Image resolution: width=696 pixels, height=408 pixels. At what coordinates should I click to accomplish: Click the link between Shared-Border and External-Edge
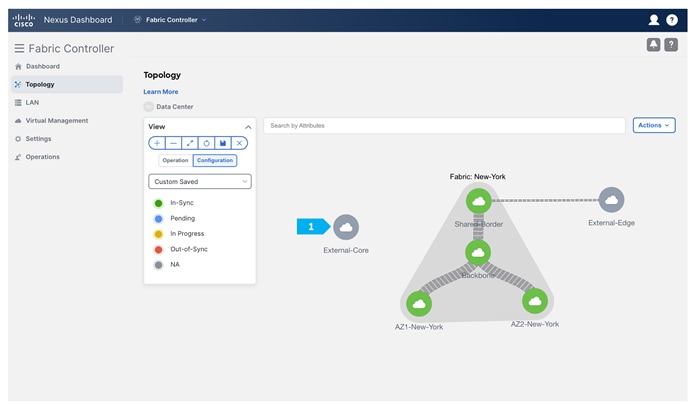point(545,201)
